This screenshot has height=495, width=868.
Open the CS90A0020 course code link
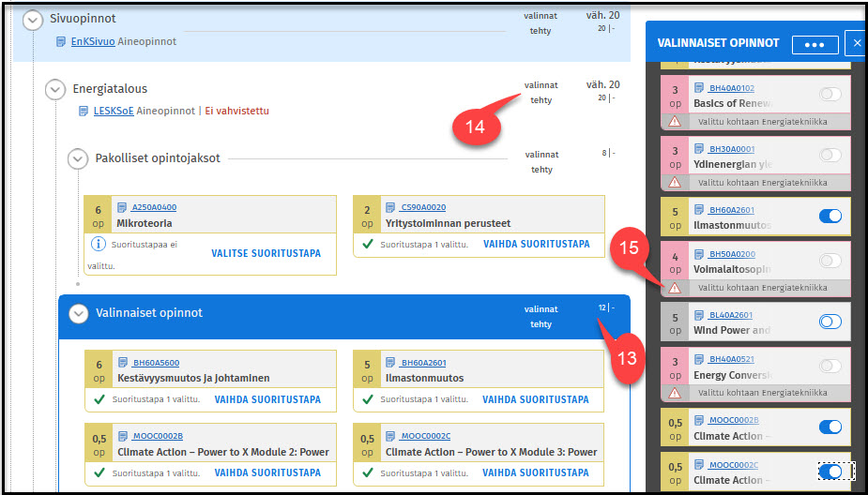tap(423, 207)
